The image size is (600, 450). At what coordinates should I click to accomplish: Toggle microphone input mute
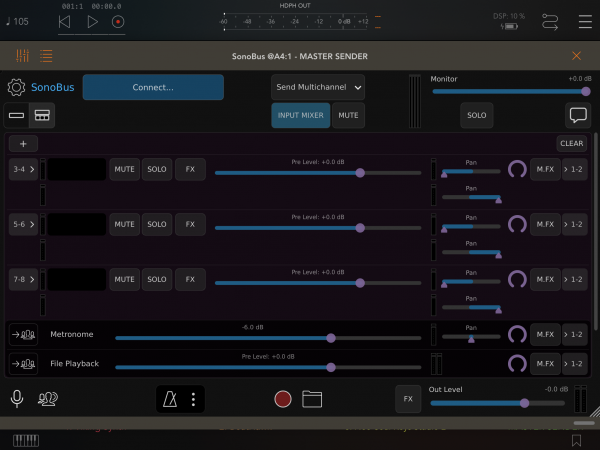pyautogui.click(x=17, y=399)
